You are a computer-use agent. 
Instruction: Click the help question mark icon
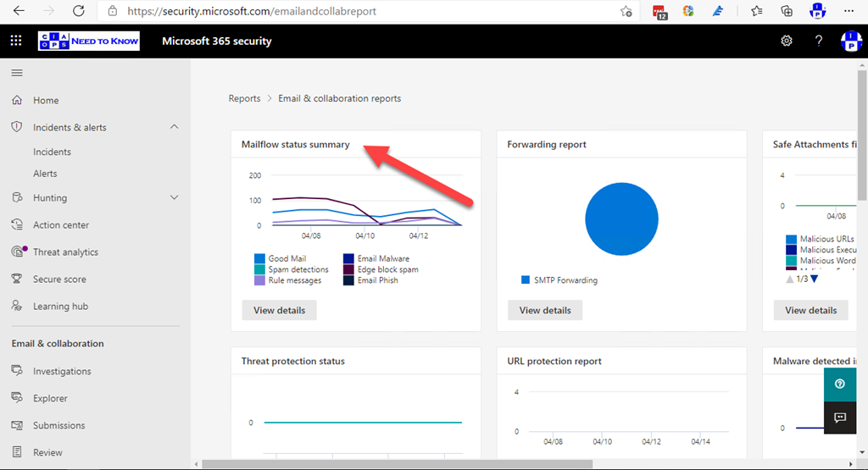[x=819, y=41]
